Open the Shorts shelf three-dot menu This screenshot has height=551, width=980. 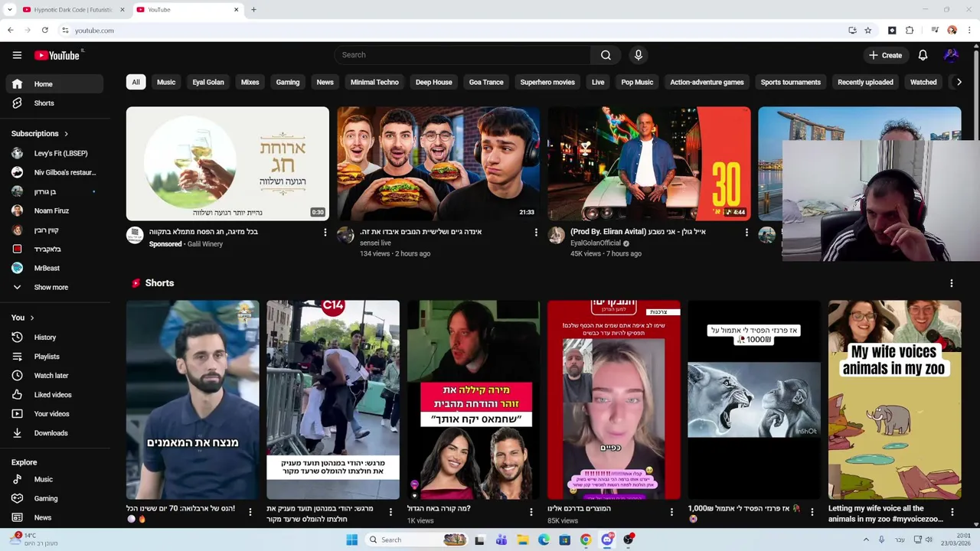[952, 283]
